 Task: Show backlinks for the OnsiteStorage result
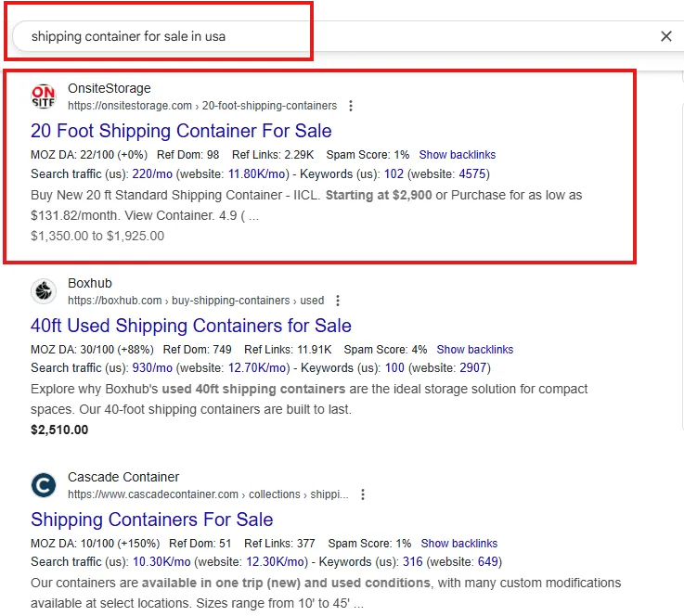pyautogui.click(x=458, y=155)
